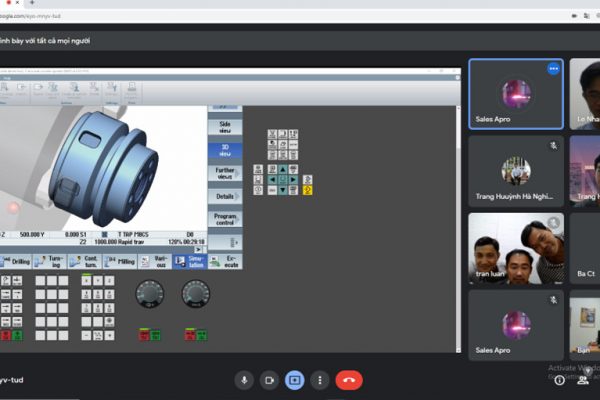The height and width of the screenshot is (400, 600).
Task: Click the Execute softkey icon
Action: (224, 262)
